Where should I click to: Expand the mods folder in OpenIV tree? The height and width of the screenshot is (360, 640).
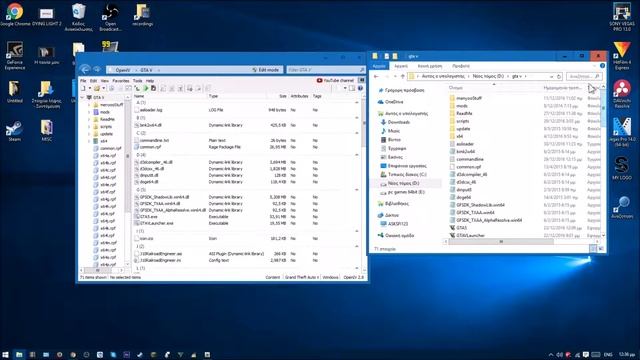pyautogui.click(x=89, y=112)
